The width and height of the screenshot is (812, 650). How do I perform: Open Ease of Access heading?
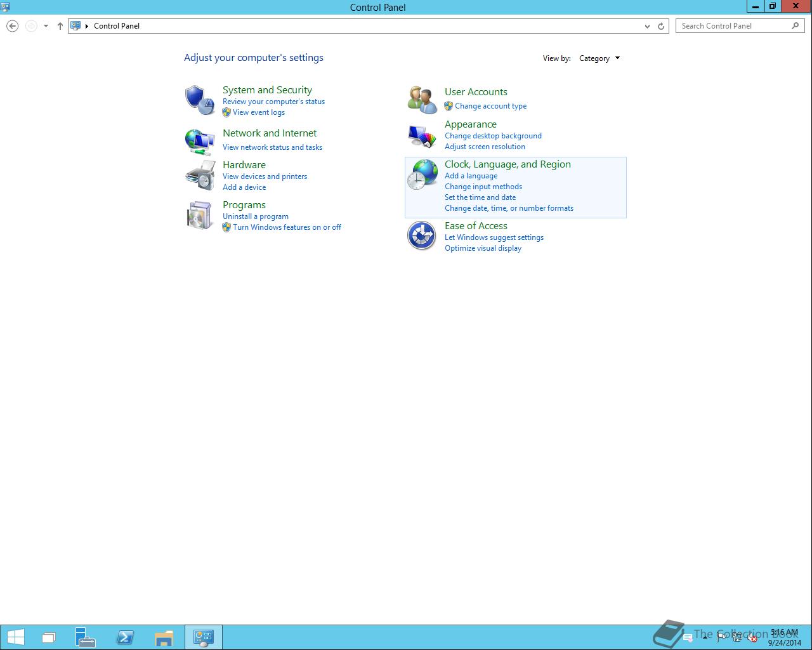[x=476, y=226]
